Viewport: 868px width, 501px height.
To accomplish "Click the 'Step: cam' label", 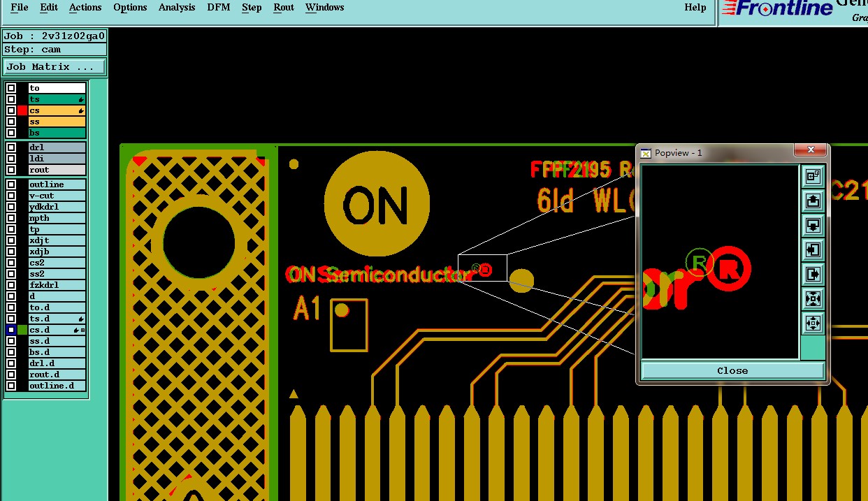I will pos(55,50).
